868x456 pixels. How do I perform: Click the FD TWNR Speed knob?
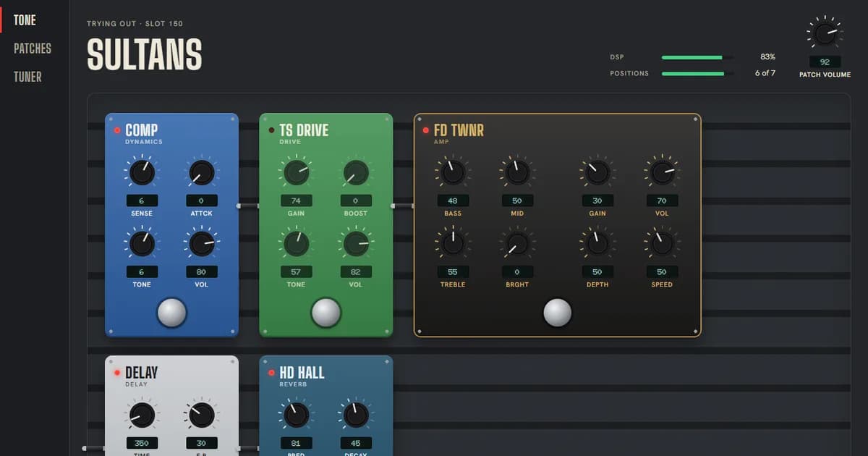pos(662,243)
